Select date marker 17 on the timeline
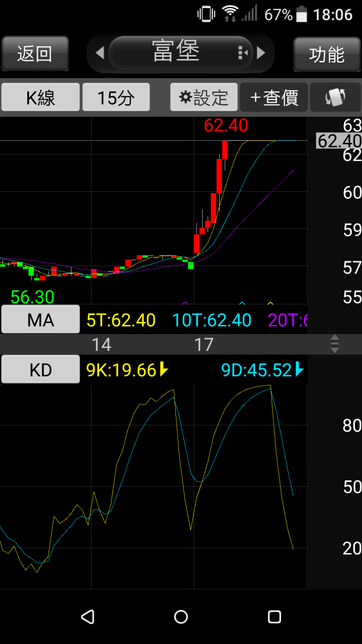362x644 pixels. tap(204, 345)
